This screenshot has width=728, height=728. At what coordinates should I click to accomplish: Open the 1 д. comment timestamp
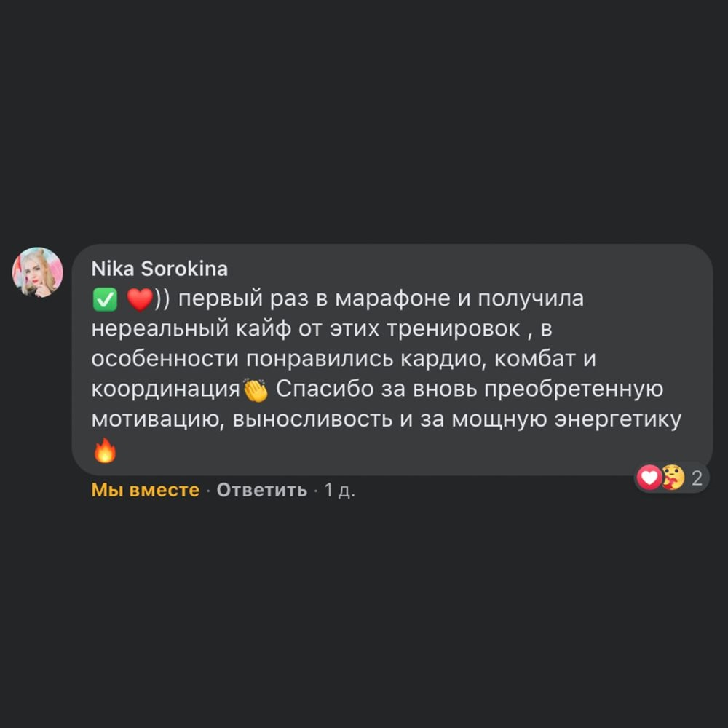(x=339, y=490)
